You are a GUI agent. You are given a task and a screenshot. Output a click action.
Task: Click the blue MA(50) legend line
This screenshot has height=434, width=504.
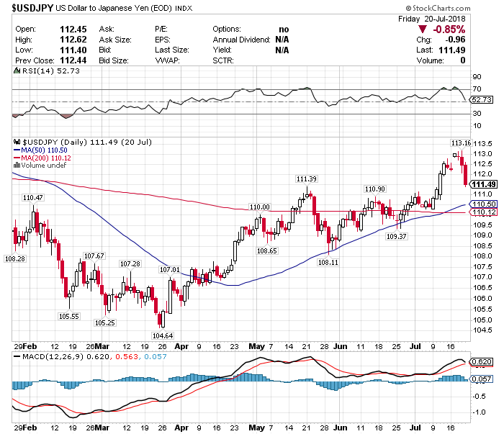[17, 150]
